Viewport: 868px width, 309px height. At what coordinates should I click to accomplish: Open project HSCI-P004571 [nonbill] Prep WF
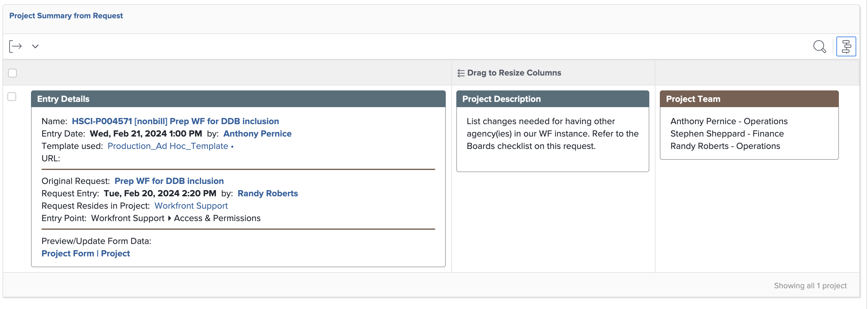pos(175,121)
